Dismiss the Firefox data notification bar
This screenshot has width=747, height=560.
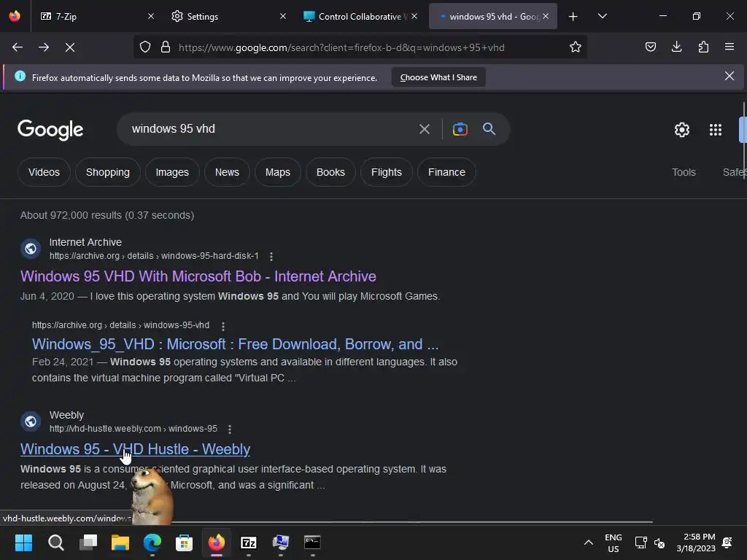pos(729,76)
